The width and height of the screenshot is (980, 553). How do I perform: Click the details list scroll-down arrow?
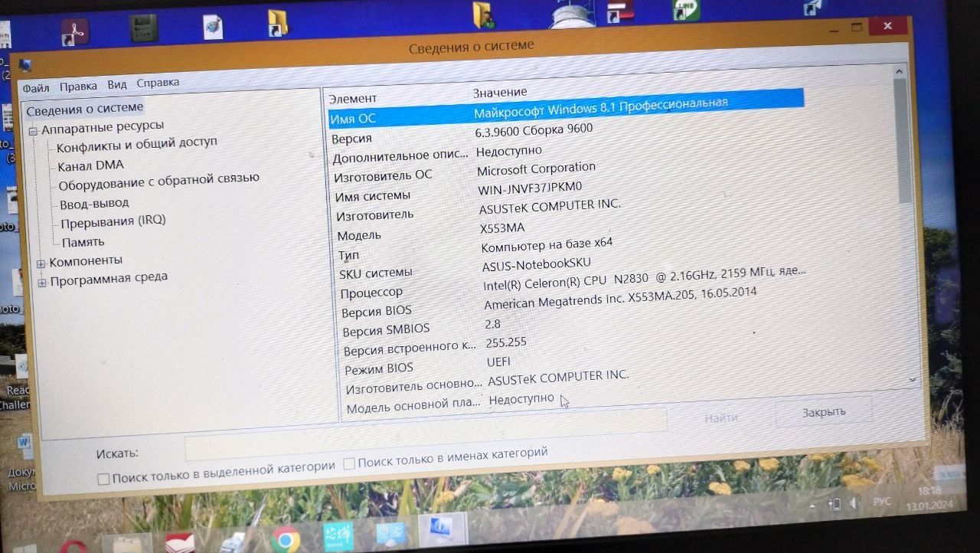913,378
